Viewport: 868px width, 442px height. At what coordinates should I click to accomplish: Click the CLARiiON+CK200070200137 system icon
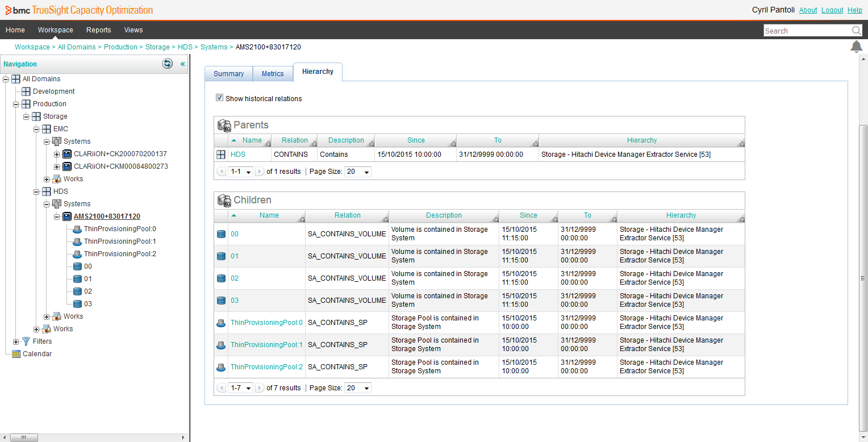tap(67, 154)
